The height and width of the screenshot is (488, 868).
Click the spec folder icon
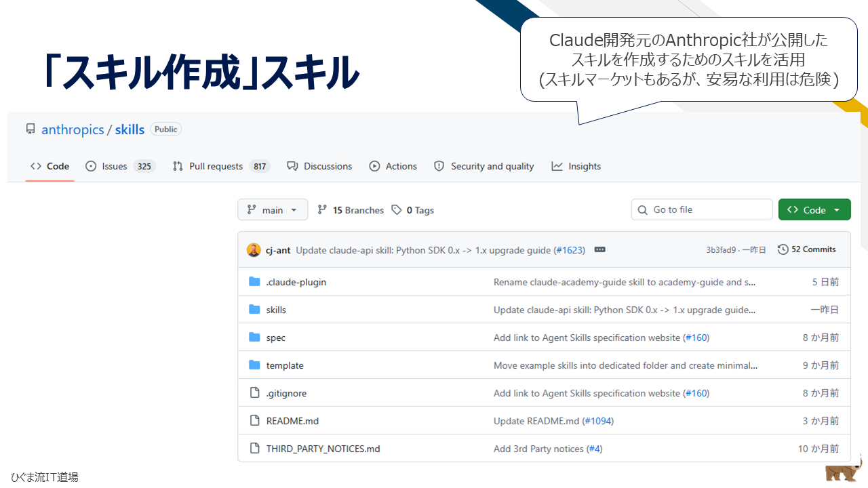[254, 338]
